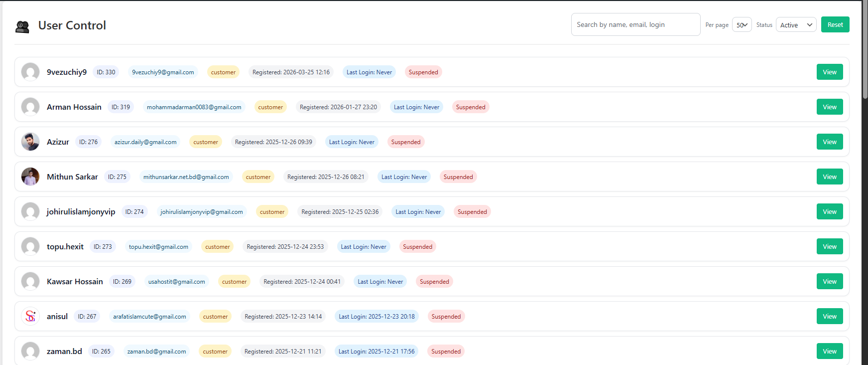This screenshot has height=365, width=868.
Task: Select the ID: 275 badge
Action: coord(117,177)
